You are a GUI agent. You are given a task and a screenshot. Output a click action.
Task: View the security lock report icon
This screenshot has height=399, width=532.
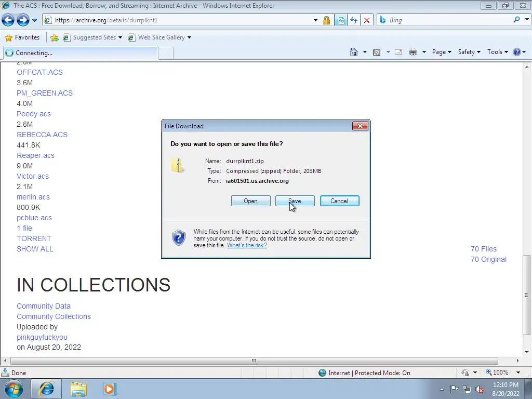326,20
